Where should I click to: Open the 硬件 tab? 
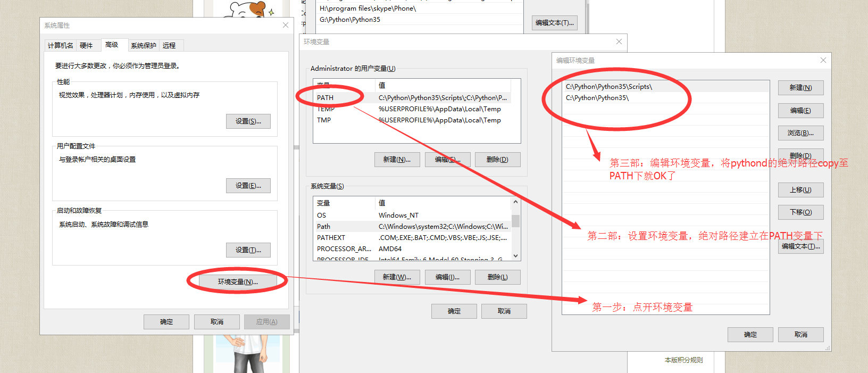(86, 46)
